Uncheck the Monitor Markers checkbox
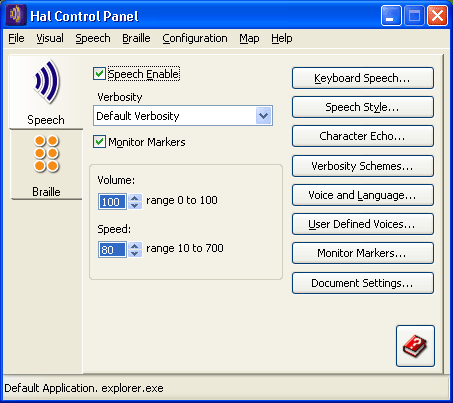The height and width of the screenshot is (403, 453). click(99, 142)
